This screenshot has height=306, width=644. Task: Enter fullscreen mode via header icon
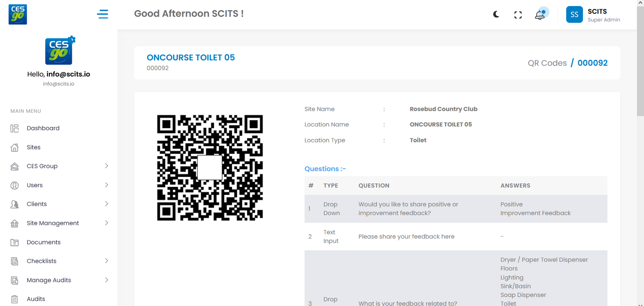[518, 15]
